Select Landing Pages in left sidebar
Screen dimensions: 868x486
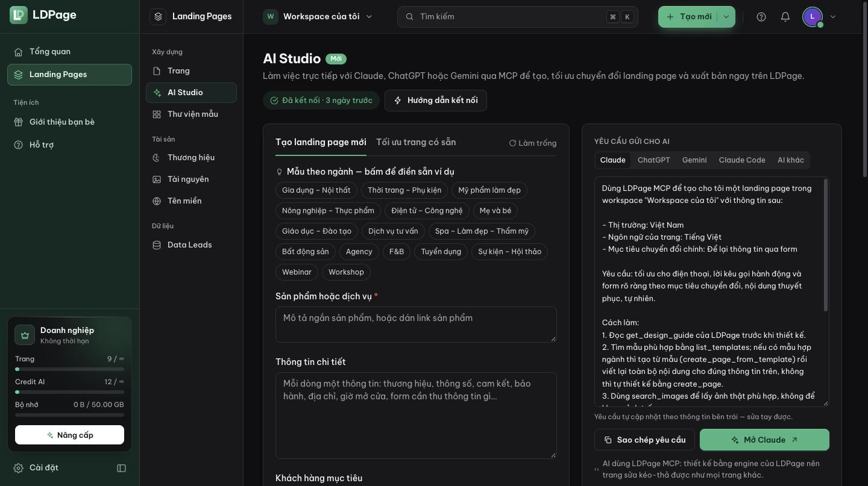pyautogui.click(x=69, y=75)
